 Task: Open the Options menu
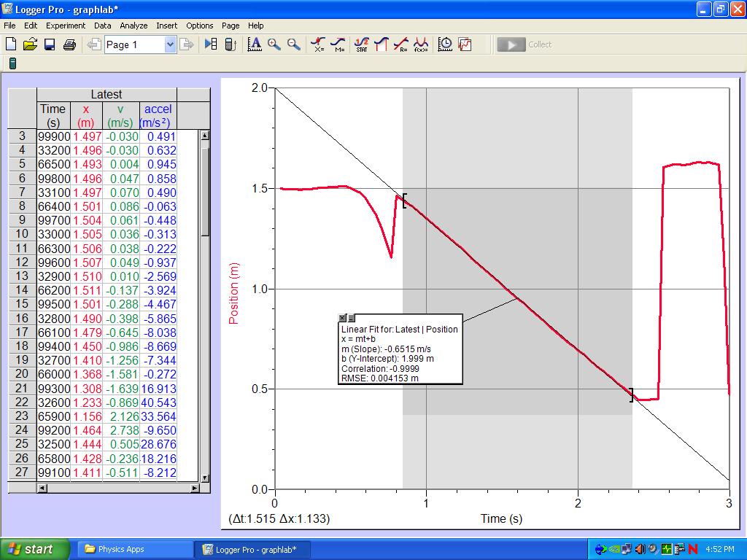tap(200, 26)
